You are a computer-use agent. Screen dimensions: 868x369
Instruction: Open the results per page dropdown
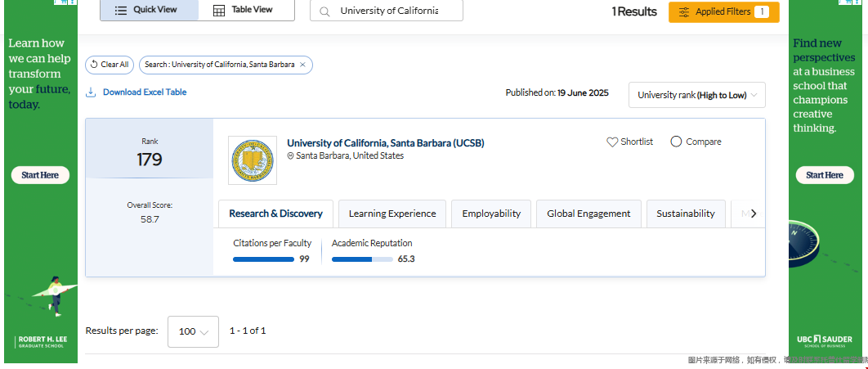pos(193,331)
